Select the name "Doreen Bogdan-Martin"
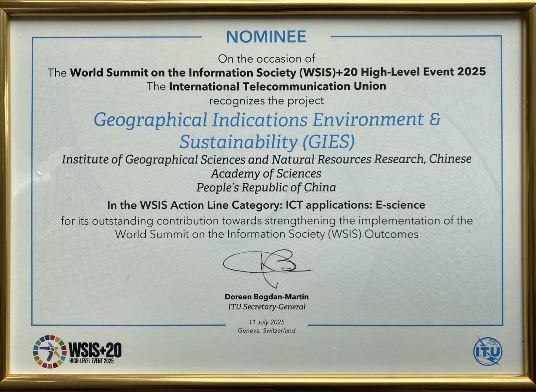Image resolution: width=536 pixels, height=392 pixels. pos(267,297)
